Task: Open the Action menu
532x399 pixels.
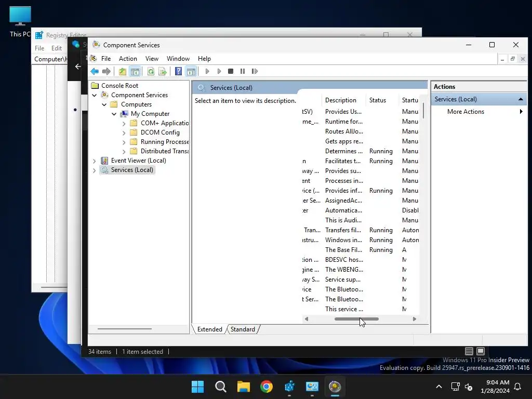Action: (x=128, y=59)
